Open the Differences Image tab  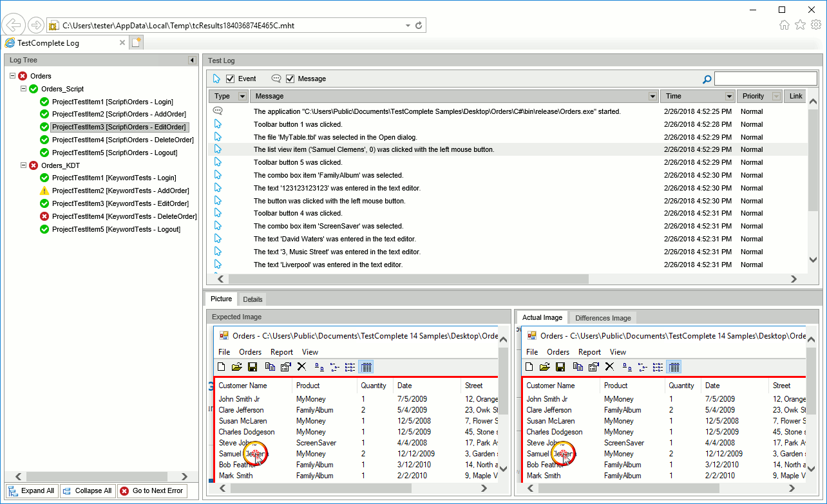tap(602, 317)
